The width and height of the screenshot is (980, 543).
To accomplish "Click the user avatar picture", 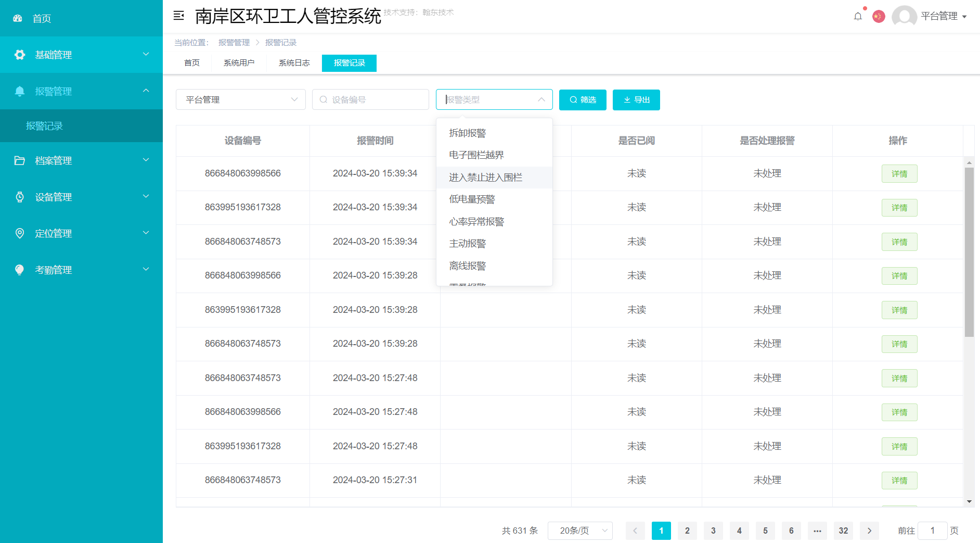I will tap(904, 16).
